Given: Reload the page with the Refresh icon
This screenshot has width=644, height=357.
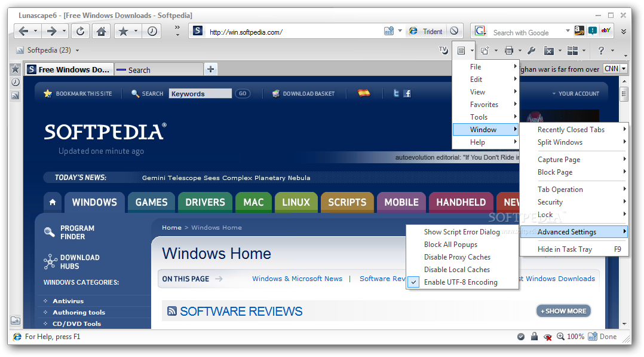Looking at the screenshot, I should tap(81, 31).
